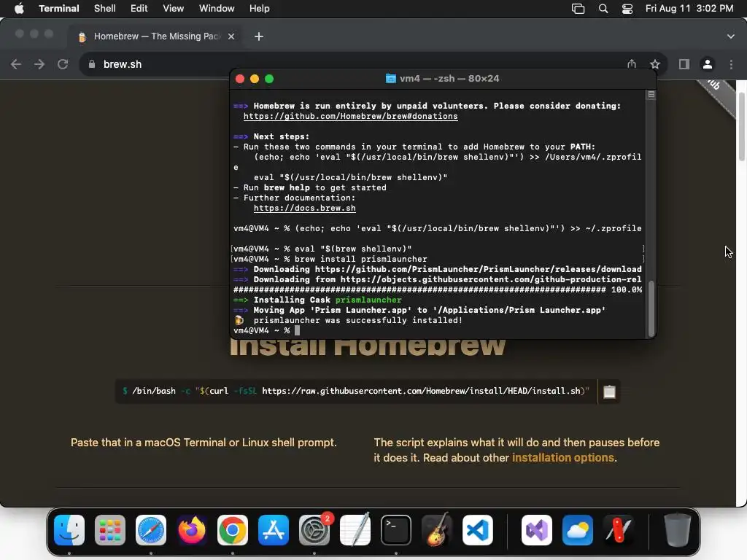Open the Shell menu
The width and height of the screenshot is (747, 560).
105,9
